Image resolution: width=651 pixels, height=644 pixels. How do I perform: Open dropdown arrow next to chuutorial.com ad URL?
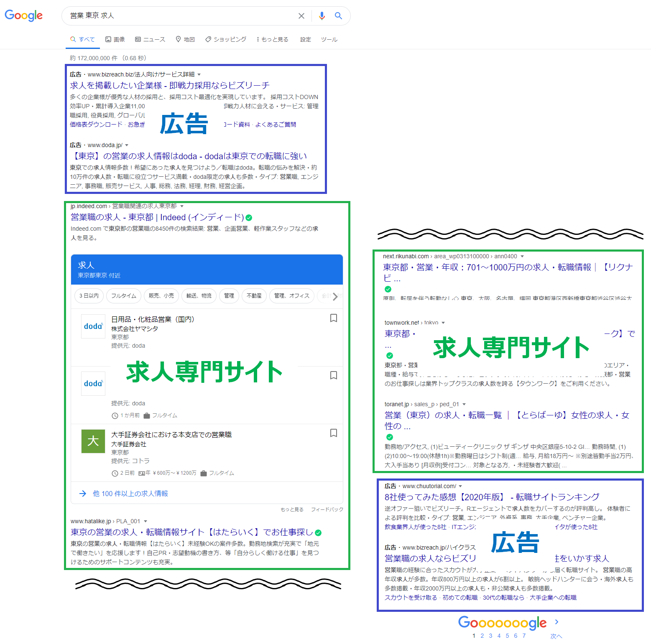pos(460,486)
